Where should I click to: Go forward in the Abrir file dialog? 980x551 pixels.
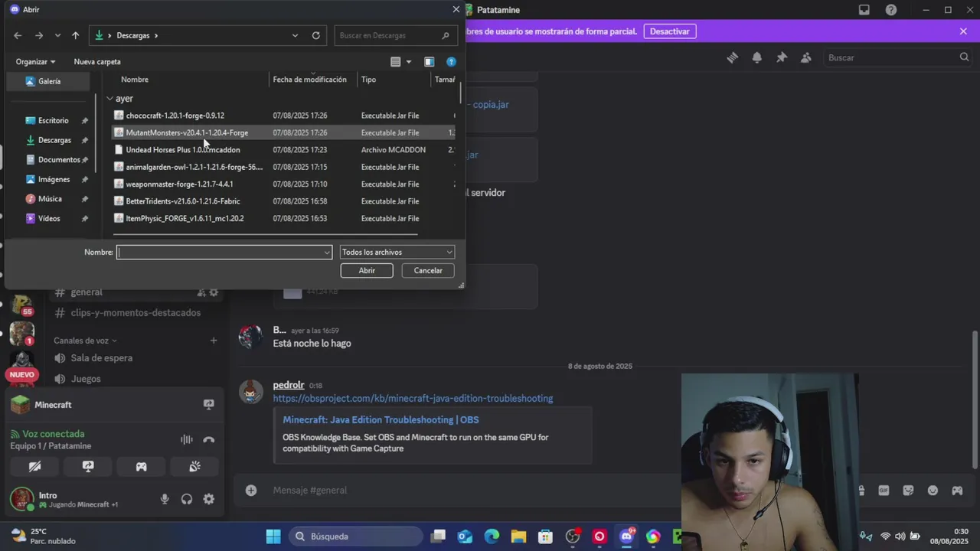click(39, 35)
